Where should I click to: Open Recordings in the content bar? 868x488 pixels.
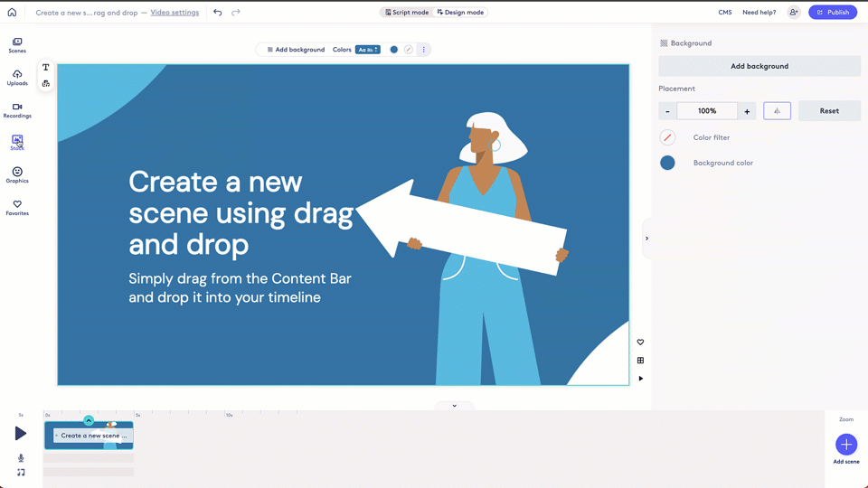click(x=17, y=110)
